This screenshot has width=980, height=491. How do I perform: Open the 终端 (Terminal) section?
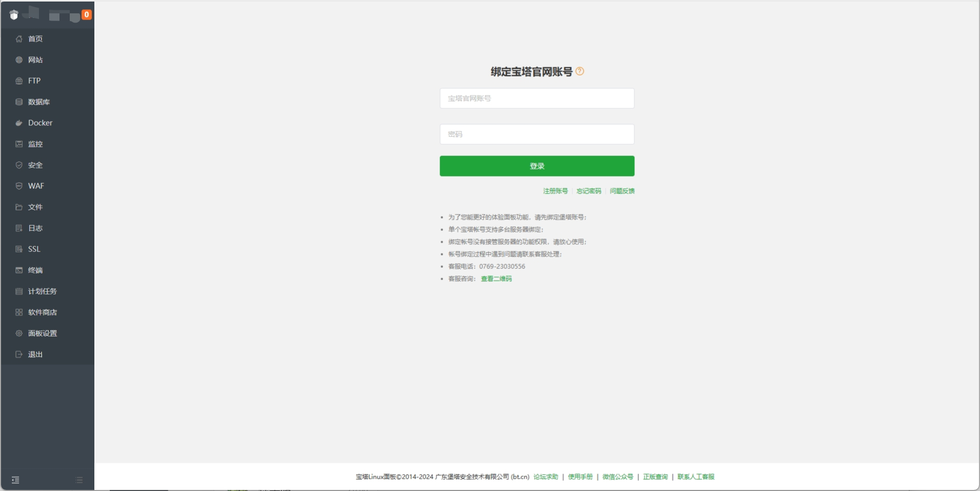pos(34,270)
